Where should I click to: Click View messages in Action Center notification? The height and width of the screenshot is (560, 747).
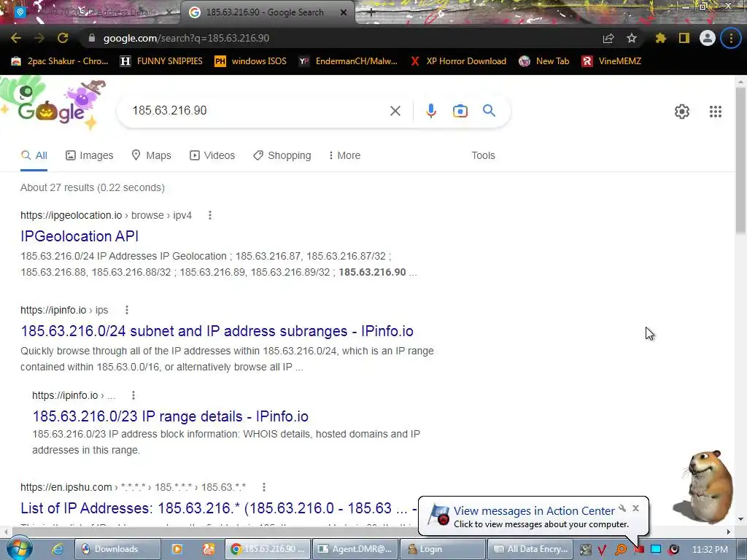tap(533, 511)
